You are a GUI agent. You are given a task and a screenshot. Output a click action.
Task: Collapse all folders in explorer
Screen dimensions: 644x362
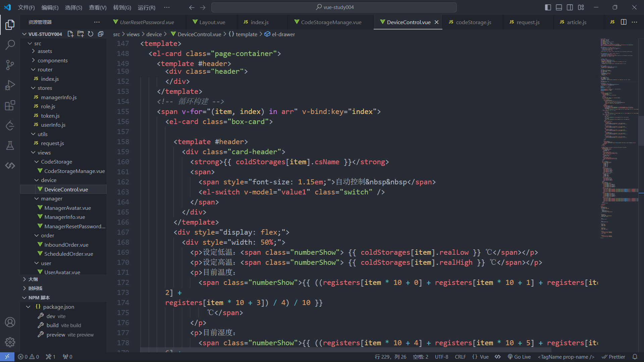(x=101, y=34)
